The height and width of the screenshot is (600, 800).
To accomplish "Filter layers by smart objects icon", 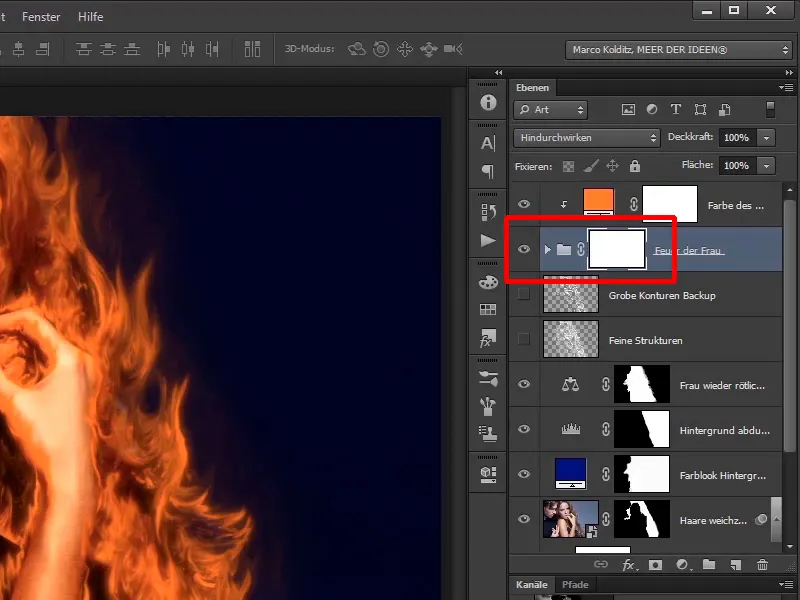I will pyautogui.click(x=724, y=109).
